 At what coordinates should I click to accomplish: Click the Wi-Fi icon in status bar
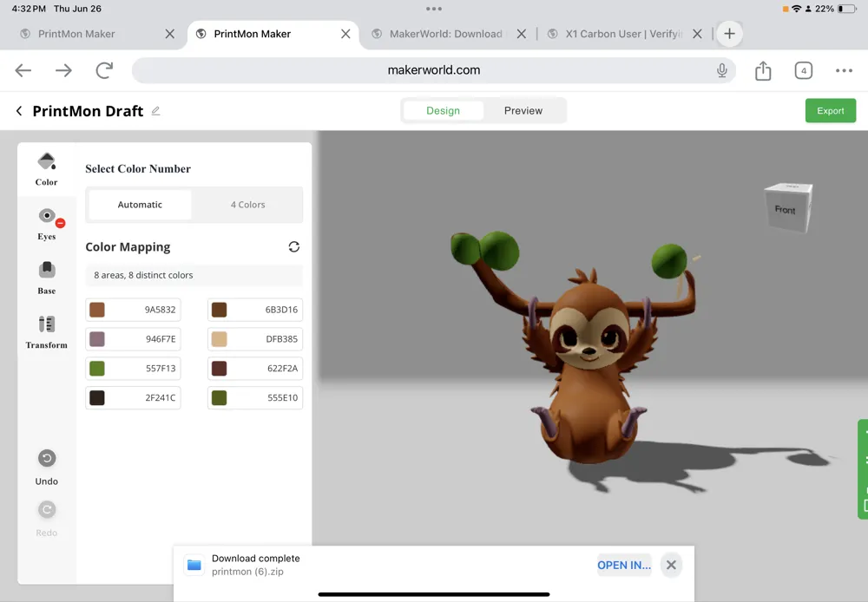coord(796,9)
